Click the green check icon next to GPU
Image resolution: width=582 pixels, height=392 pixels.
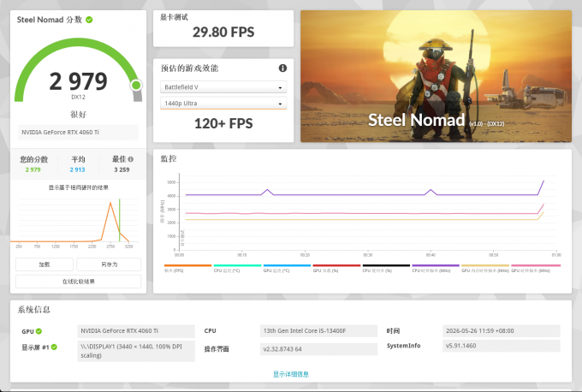tap(39, 331)
